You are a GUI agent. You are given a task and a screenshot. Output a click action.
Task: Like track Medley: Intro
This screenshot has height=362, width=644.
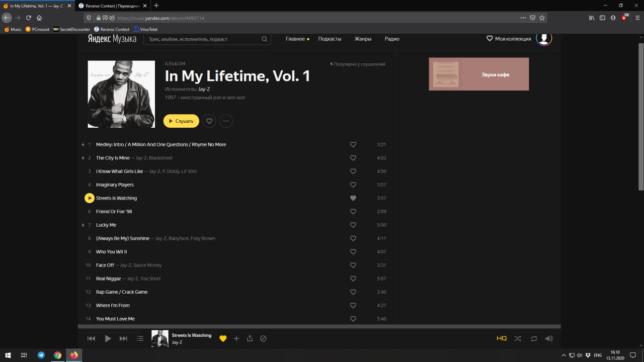tap(353, 144)
